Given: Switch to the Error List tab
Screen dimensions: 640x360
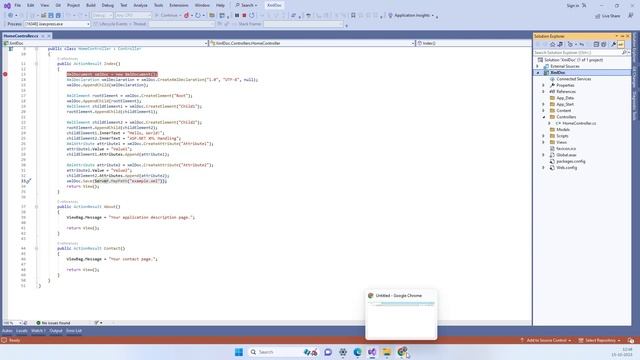Looking at the screenshot, I should [x=74, y=331].
